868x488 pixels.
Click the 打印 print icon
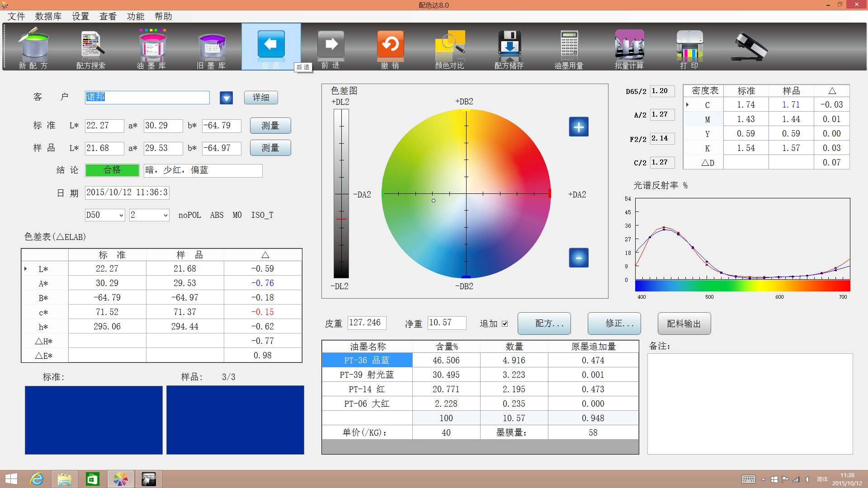(689, 47)
